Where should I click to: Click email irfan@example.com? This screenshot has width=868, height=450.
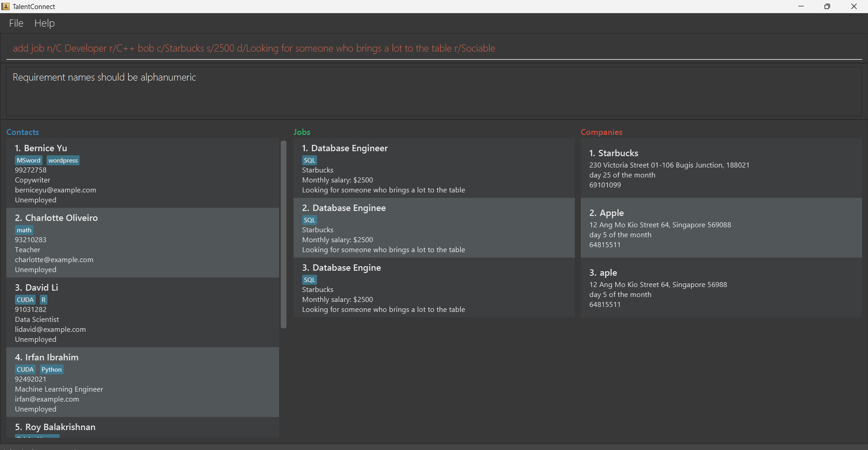[x=47, y=399]
